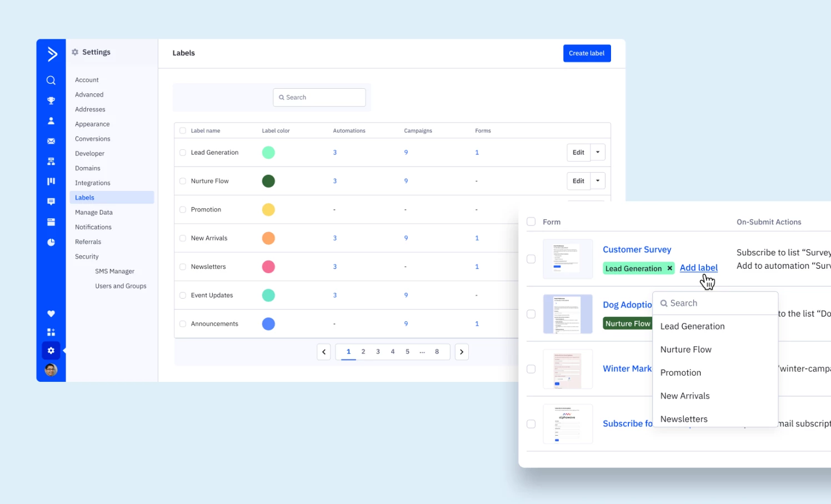The image size is (831, 504).
Task: Toggle the select-all checkbox in Labels table header
Action: tap(183, 131)
